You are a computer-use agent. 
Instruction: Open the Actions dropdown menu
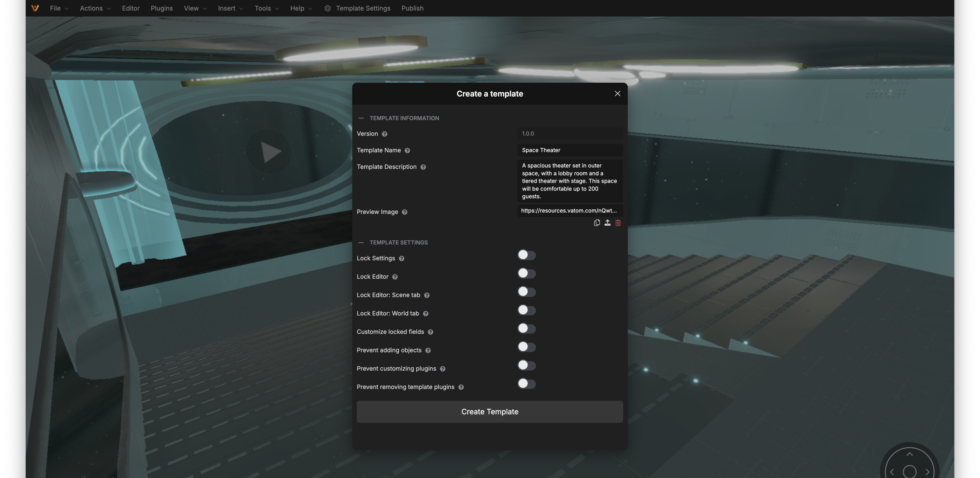coord(95,8)
